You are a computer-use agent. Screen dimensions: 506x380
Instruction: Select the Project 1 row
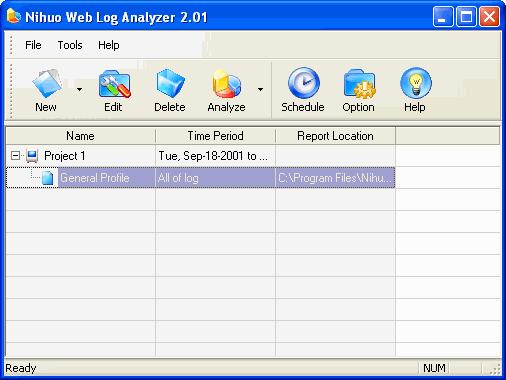click(201, 156)
